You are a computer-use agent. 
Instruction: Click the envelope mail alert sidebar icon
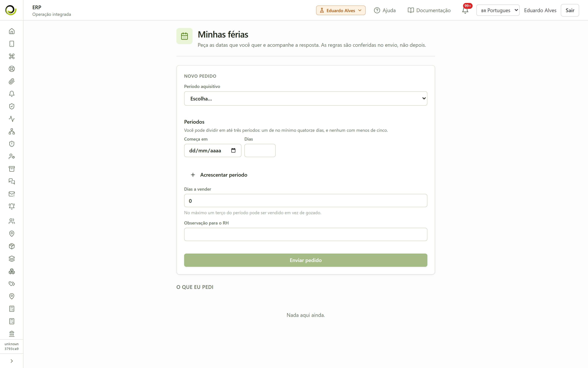point(12,194)
